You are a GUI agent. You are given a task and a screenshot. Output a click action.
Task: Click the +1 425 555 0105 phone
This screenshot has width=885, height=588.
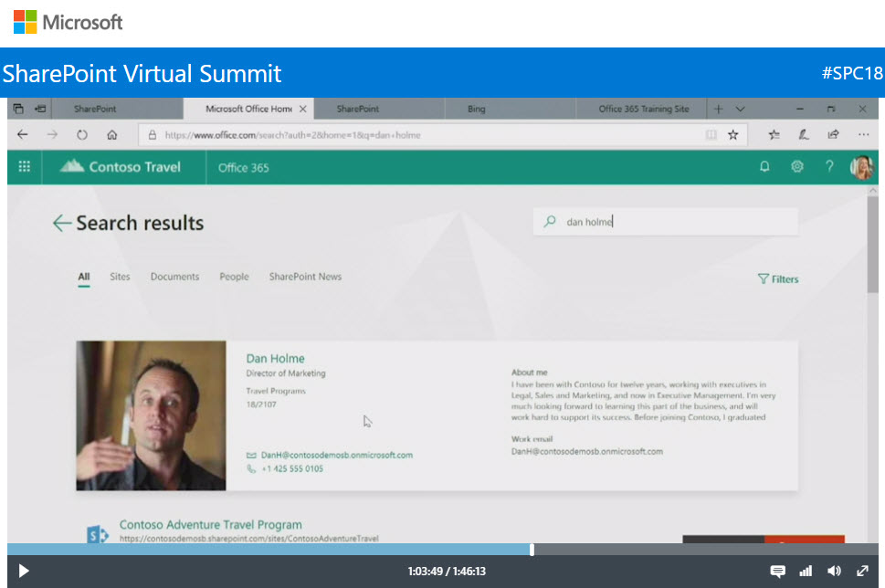click(285, 468)
